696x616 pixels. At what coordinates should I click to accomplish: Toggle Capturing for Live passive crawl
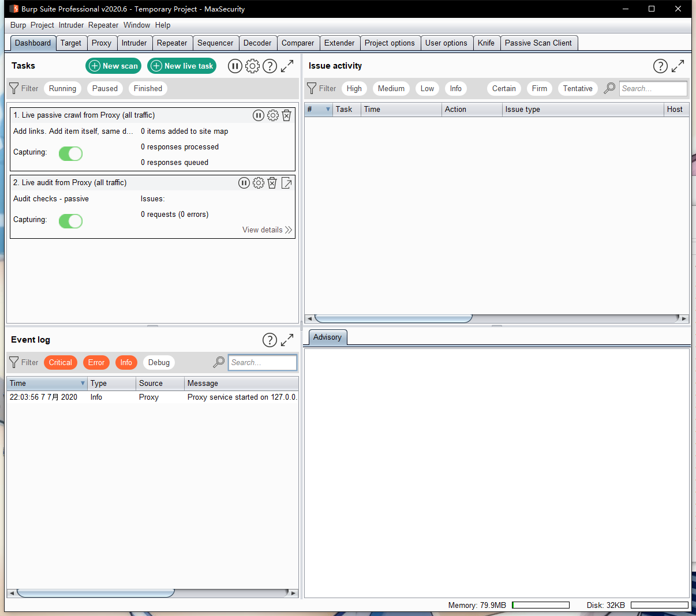click(71, 153)
